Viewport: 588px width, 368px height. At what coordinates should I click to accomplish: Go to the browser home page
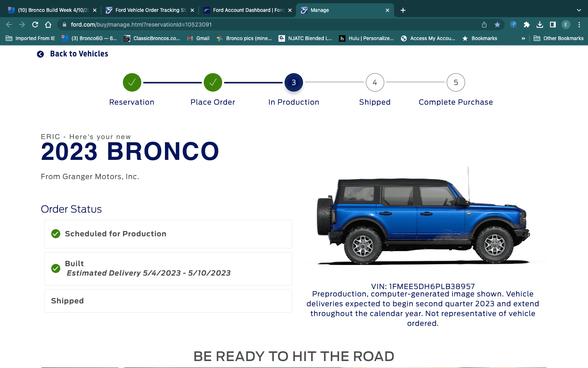48,25
